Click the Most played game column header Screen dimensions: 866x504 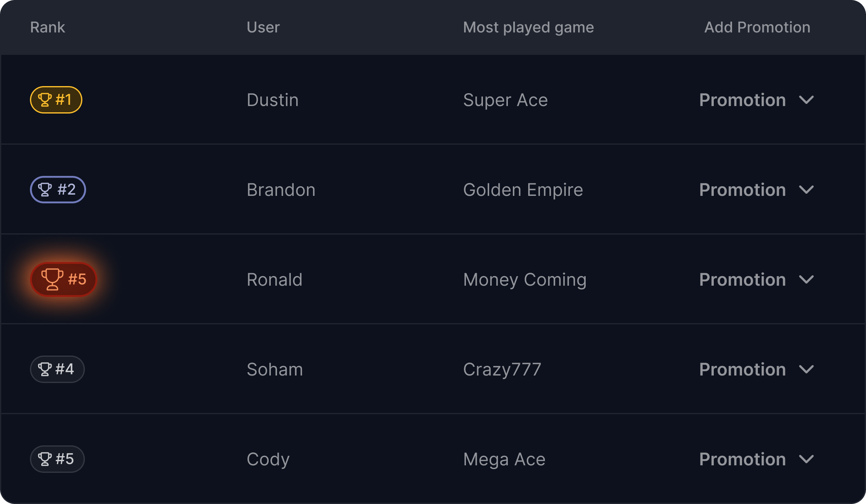[x=528, y=27]
